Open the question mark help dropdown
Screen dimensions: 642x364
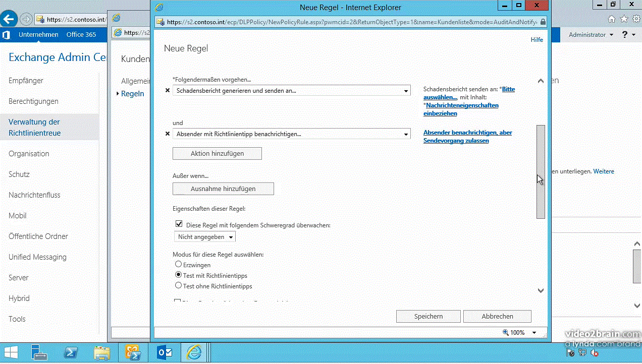pyautogui.click(x=629, y=35)
